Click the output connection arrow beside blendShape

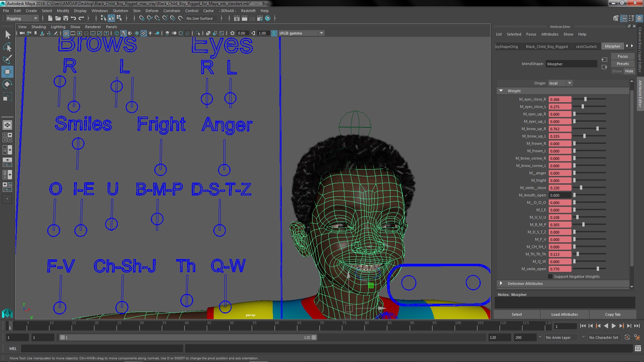pos(604,67)
